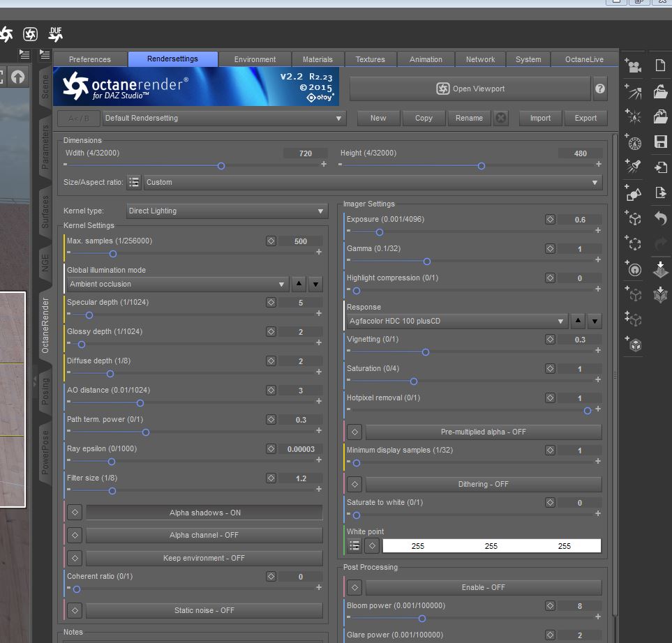Click the up arrow icon in viewport
The width and height of the screenshot is (672, 643).
click(x=17, y=77)
